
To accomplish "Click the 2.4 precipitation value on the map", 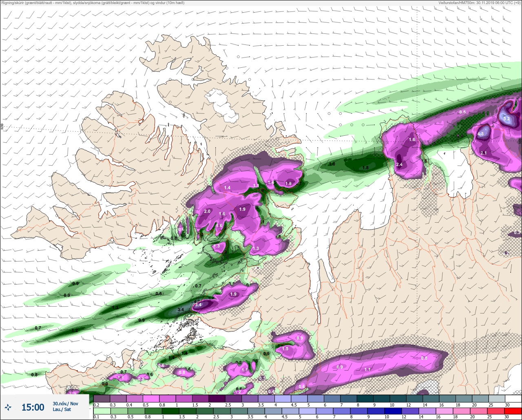I will 399,165.
